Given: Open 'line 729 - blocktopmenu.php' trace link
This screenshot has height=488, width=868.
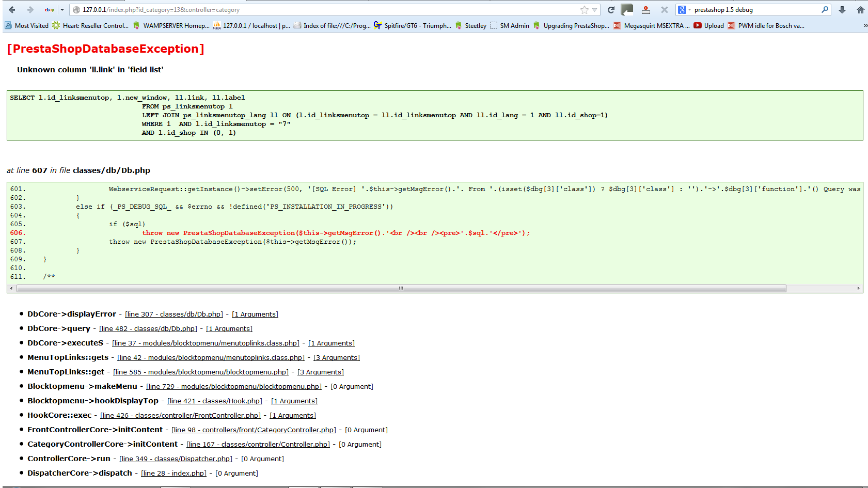Looking at the screenshot, I should tap(234, 387).
